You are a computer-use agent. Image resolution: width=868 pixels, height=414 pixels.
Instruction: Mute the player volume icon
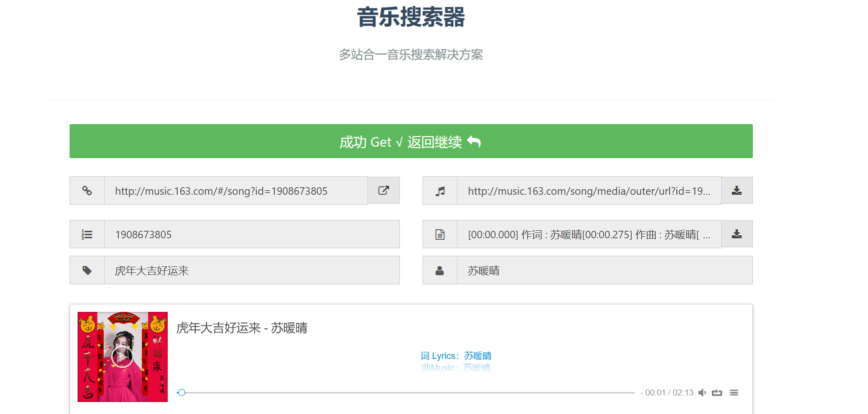pos(702,392)
